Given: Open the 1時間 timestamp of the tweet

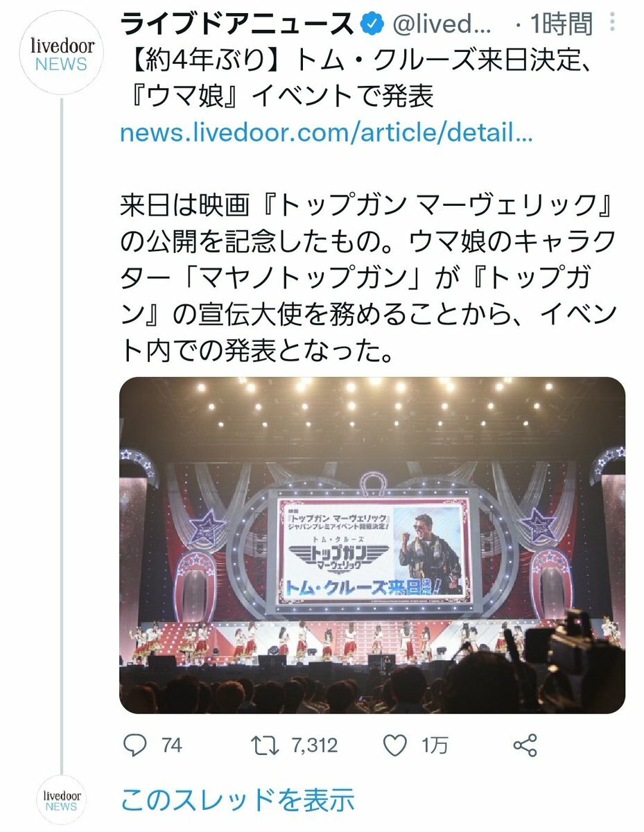Looking at the screenshot, I should click(562, 26).
